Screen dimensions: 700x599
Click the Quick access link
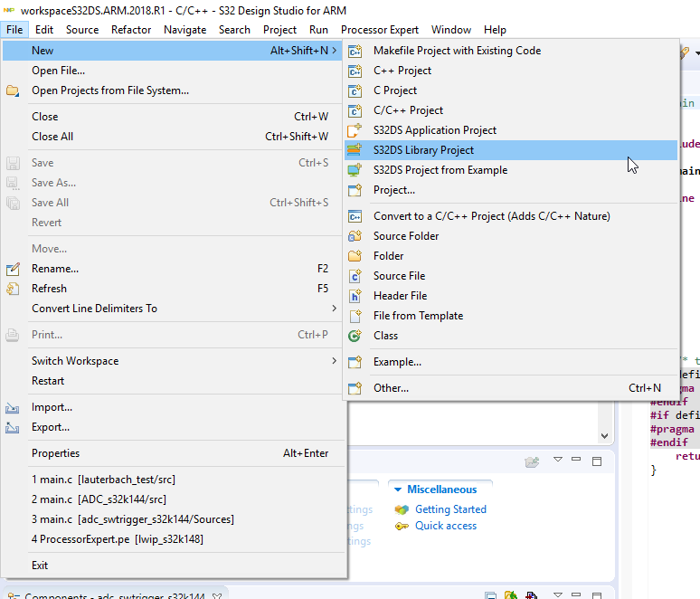(x=446, y=526)
